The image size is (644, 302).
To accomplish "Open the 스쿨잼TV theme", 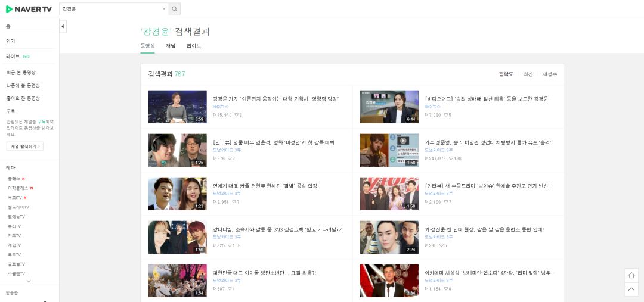I will (17, 273).
